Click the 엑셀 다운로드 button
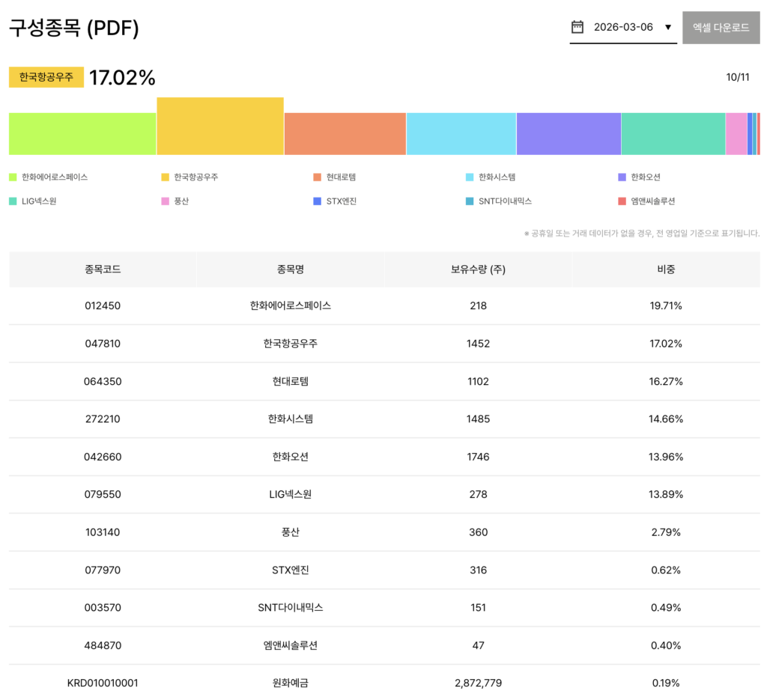This screenshot has width=767, height=700. coord(721,28)
